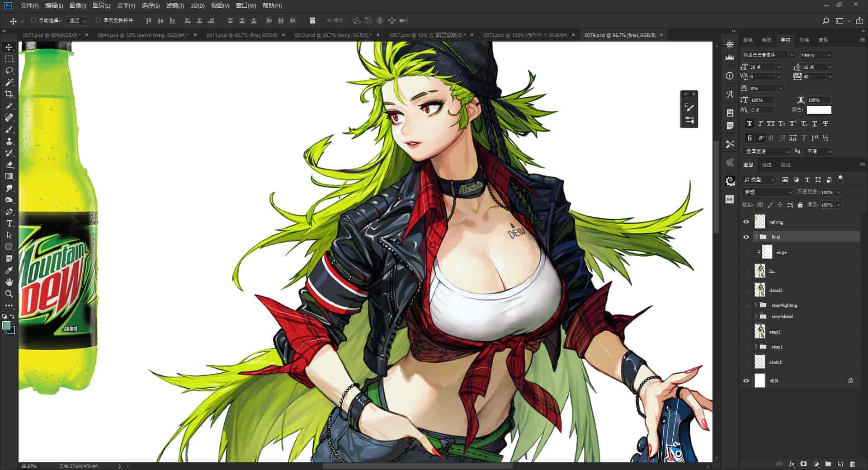The image size is (868, 470).
Task: Select the Lasso tool
Action: point(9,70)
